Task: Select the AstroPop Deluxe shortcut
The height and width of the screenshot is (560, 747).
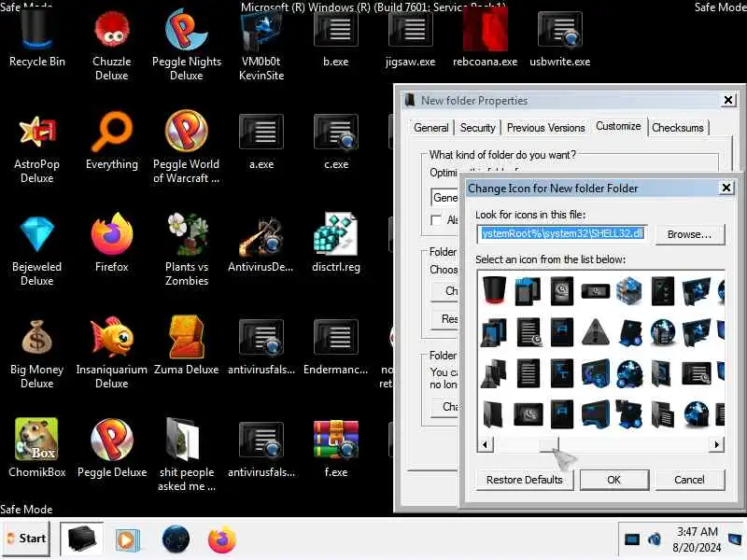Action: coord(36,148)
